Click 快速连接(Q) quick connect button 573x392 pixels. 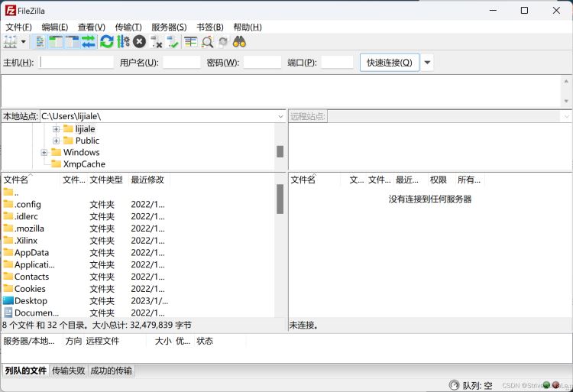point(390,63)
